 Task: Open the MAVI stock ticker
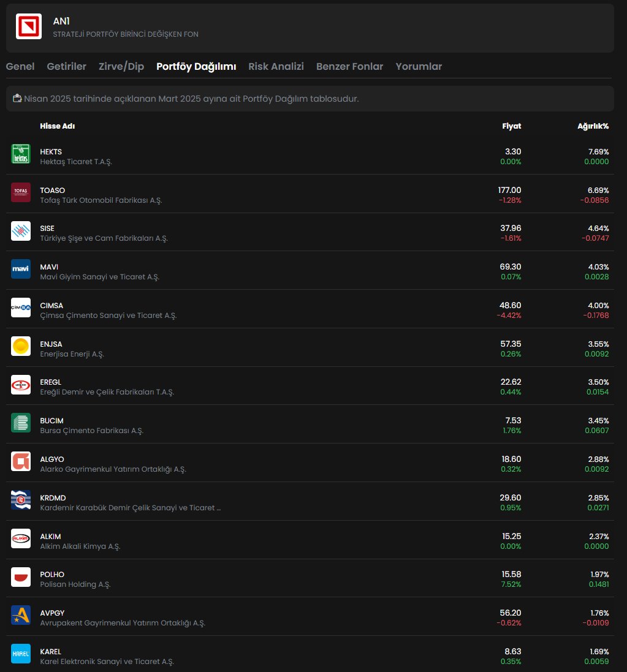49,267
